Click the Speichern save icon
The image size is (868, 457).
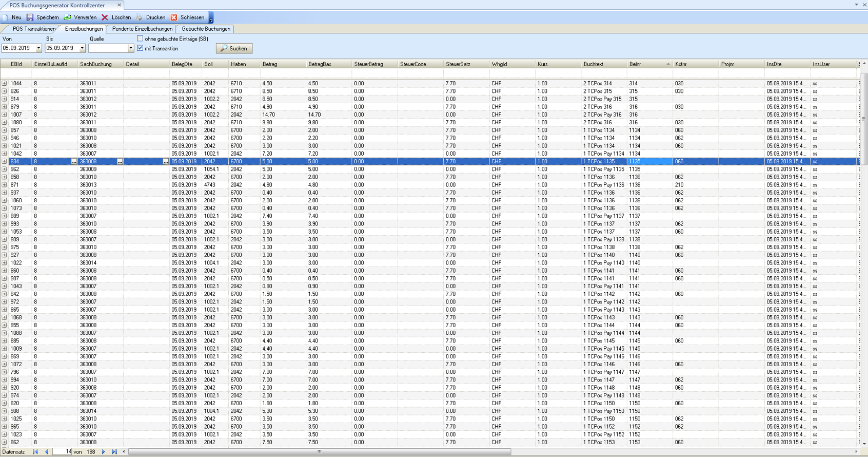(x=30, y=17)
